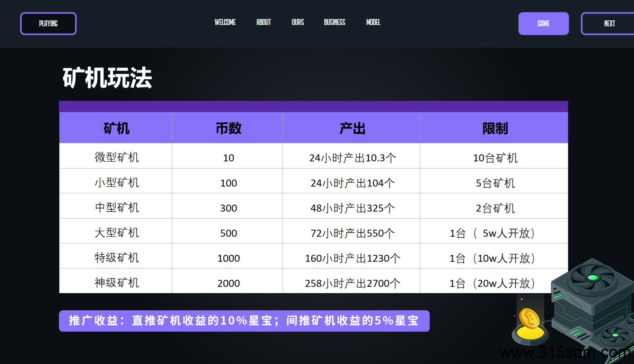This screenshot has width=634, height=364.
Task: Open the BUSINESS navigation item
Action: tap(334, 22)
